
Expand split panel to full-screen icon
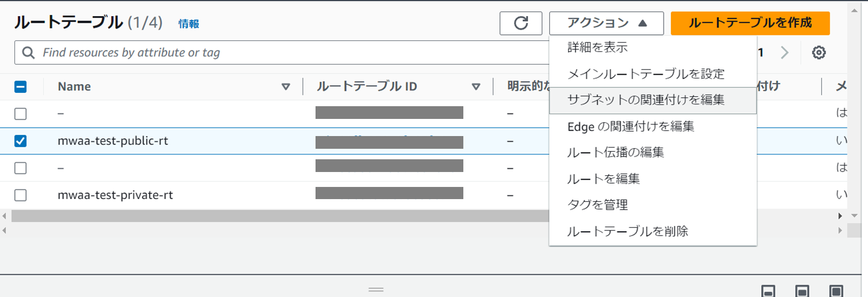pyautogui.click(x=836, y=291)
